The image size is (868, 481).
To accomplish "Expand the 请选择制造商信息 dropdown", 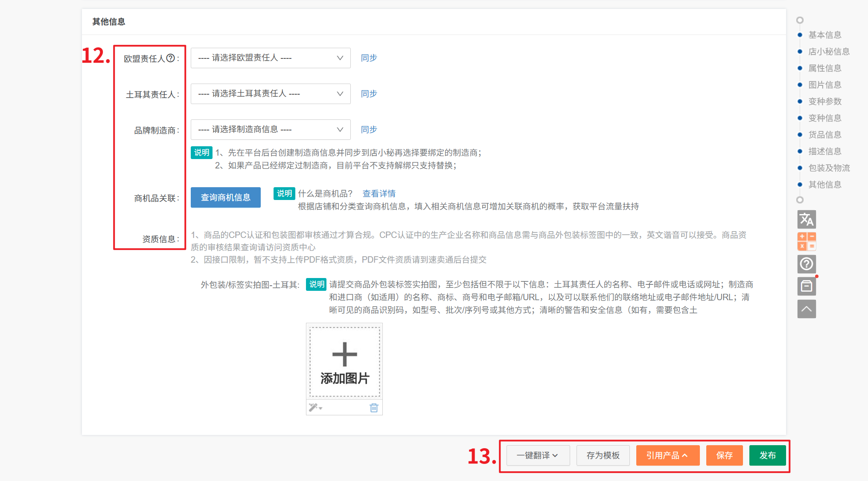I will pyautogui.click(x=270, y=130).
